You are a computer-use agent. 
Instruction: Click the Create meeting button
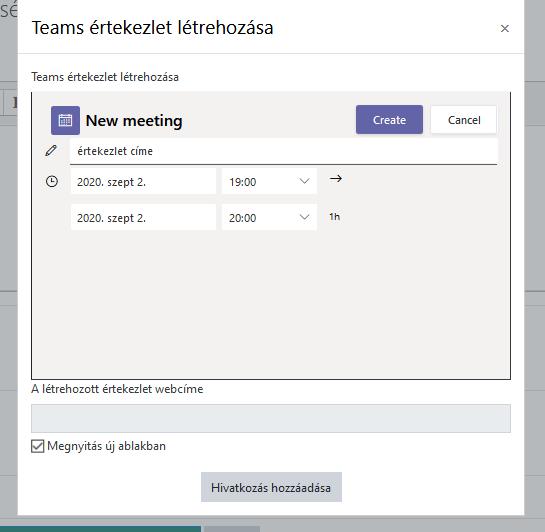pos(389,120)
